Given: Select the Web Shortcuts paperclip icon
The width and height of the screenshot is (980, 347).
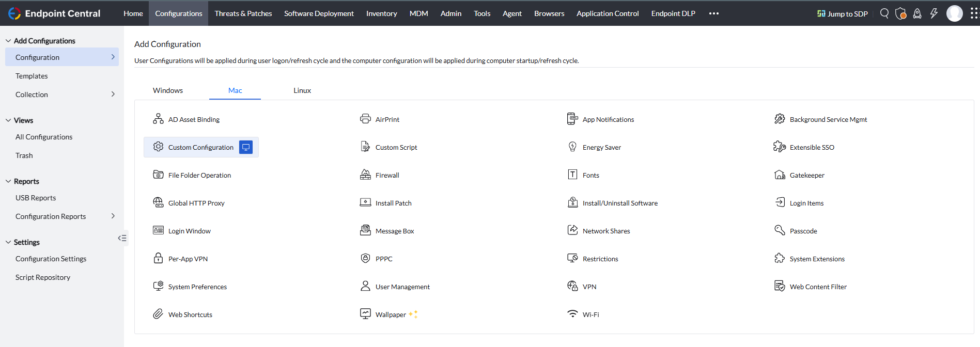Looking at the screenshot, I should click(158, 314).
